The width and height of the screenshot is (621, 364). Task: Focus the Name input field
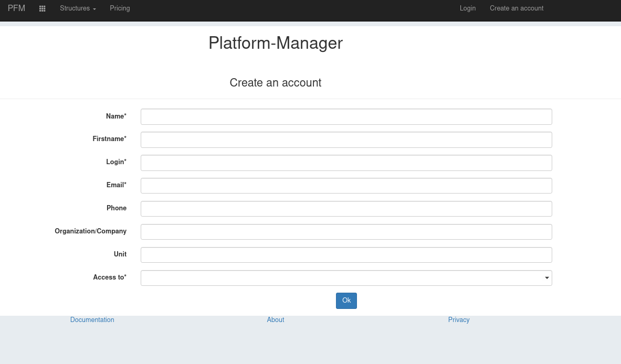click(346, 117)
